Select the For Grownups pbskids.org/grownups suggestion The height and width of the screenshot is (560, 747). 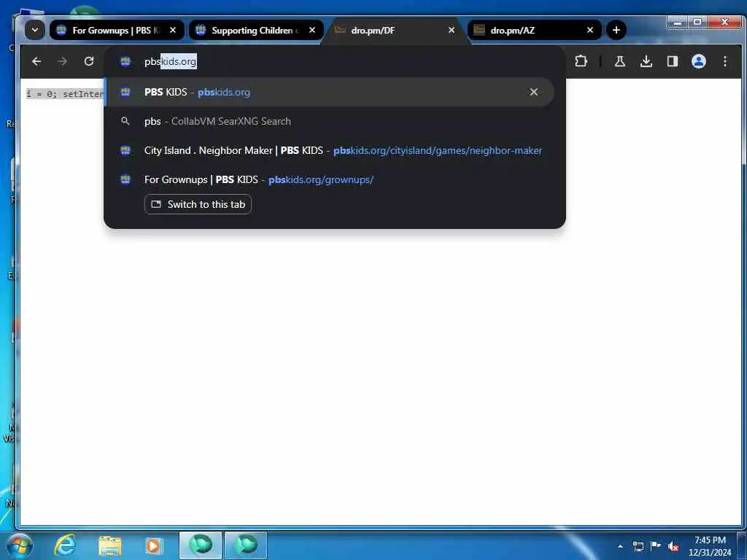(329, 179)
